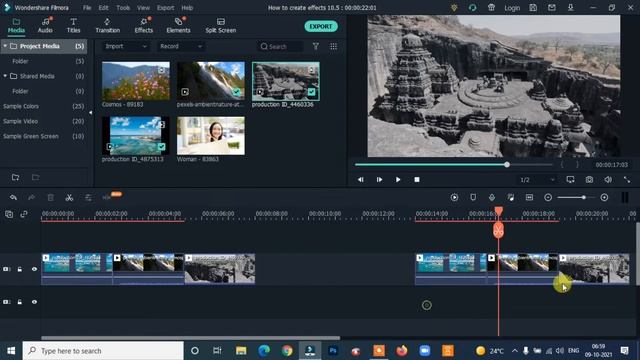The image size is (640, 360).
Task: Select the Woman - 83863 thumbnail
Action: (x=211, y=136)
